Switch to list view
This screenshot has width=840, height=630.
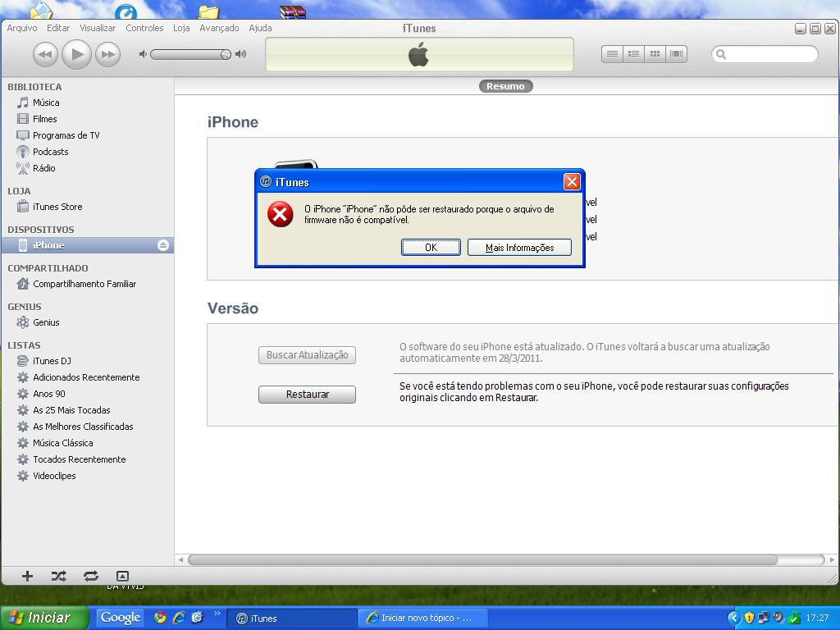click(612, 54)
